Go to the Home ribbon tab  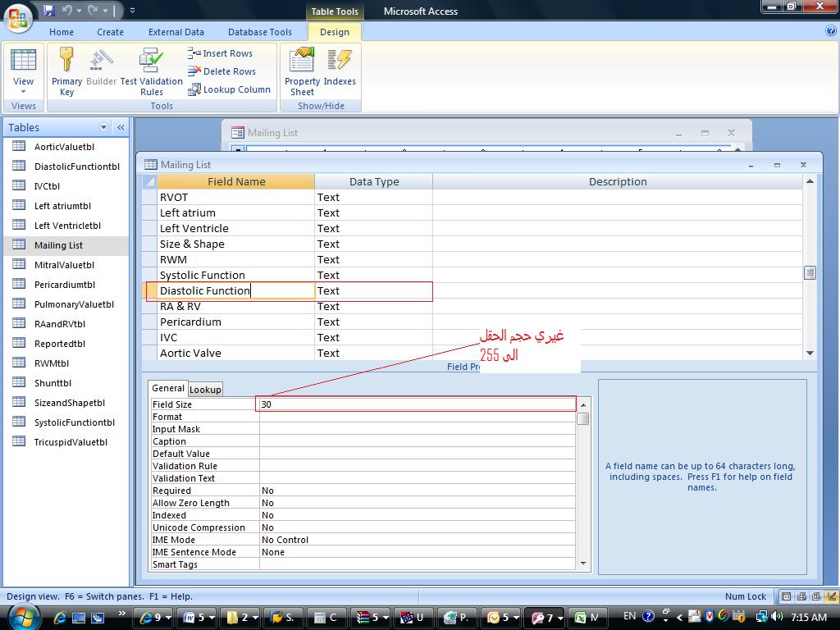(62, 32)
